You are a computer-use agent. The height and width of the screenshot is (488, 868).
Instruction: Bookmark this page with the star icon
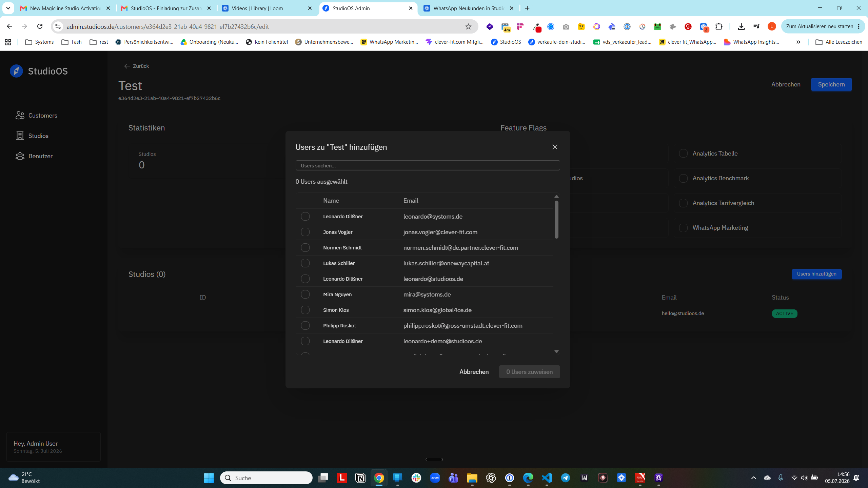point(468,26)
